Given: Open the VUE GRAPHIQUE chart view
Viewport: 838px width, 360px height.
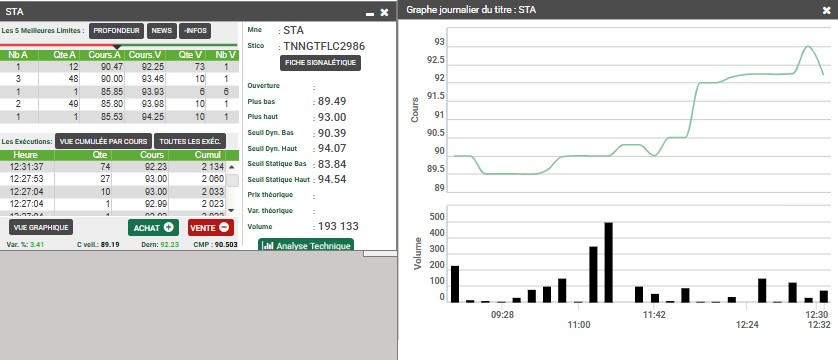Looking at the screenshot, I should tap(41, 228).
